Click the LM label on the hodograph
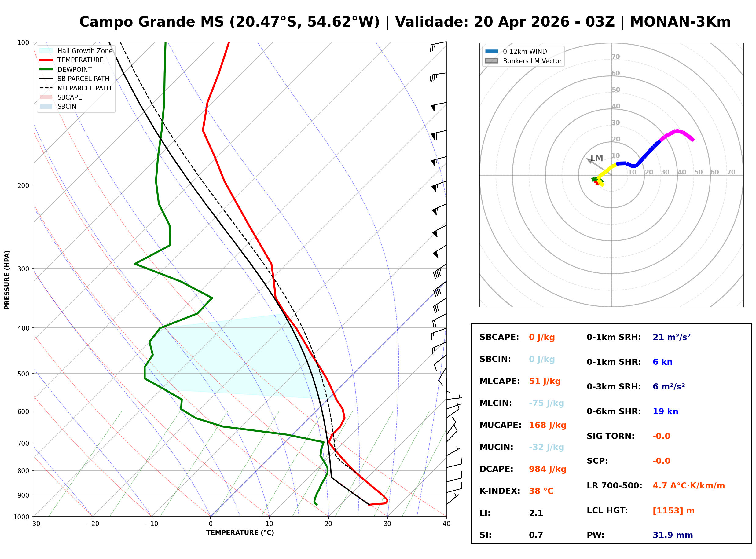 tap(596, 158)
